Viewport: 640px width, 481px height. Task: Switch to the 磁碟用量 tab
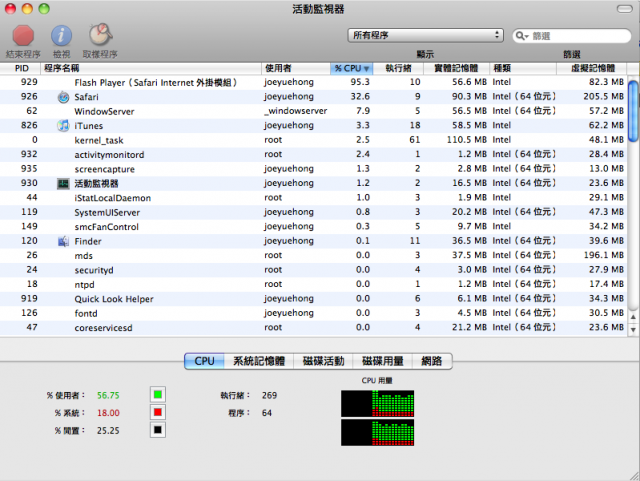pyautogui.click(x=383, y=361)
